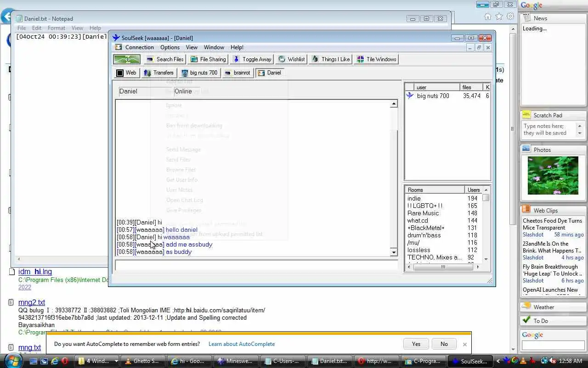Click the chat log scroll down arrow
588x368 pixels.
point(394,252)
